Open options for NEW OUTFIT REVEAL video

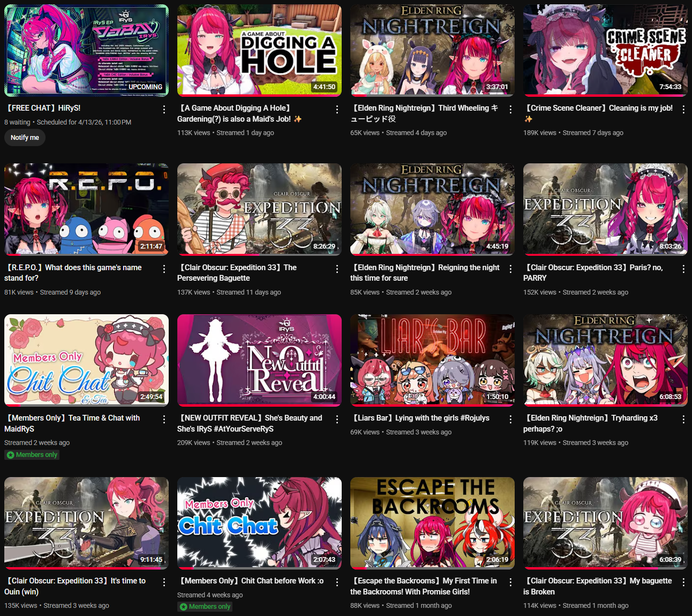click(x=337, y=419)
